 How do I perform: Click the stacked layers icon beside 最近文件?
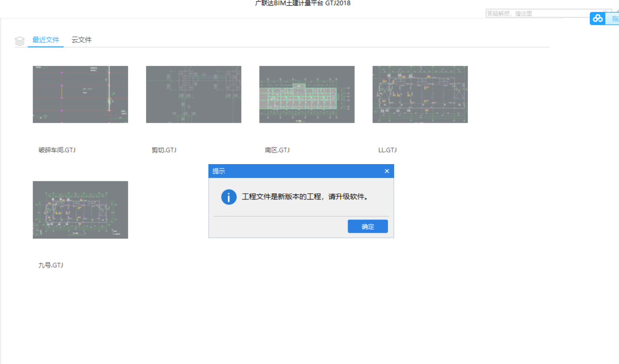(x=20, y=41)
